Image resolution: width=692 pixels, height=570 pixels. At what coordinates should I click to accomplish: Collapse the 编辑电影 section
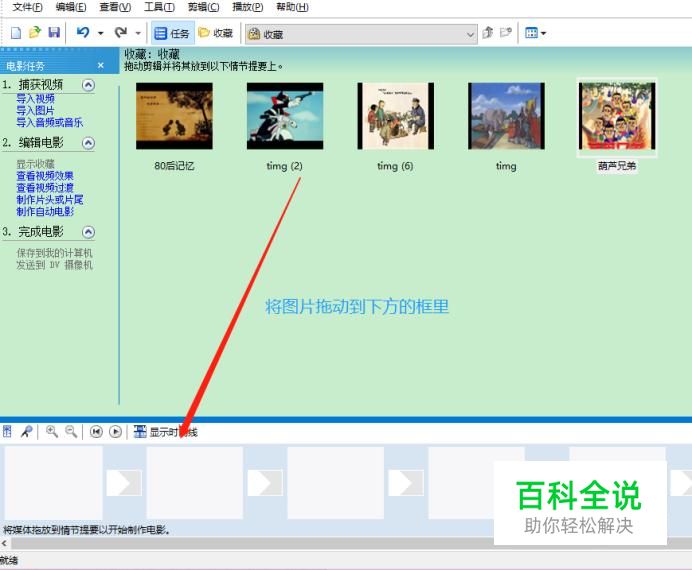(89, 143)
